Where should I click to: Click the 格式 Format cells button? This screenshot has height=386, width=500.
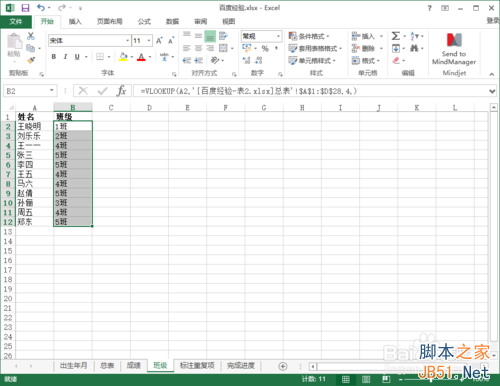coord(366,60)
